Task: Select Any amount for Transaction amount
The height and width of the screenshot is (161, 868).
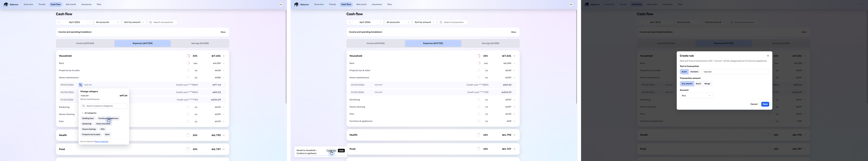Action: point(687,84)
